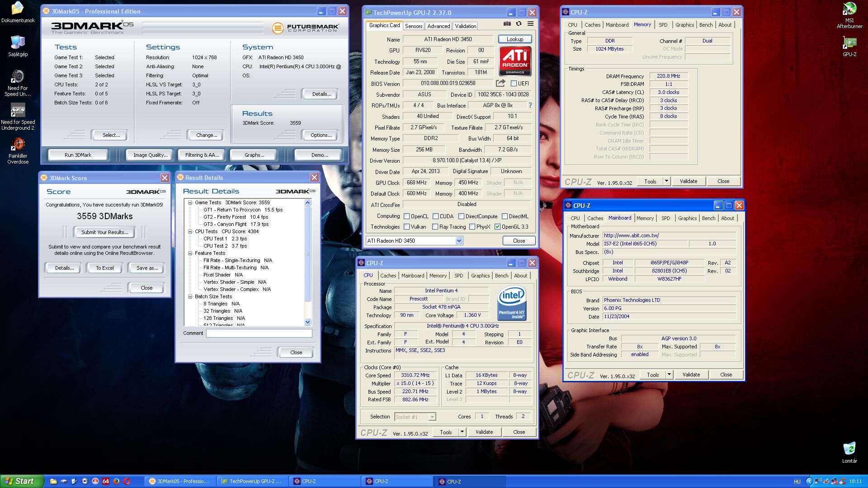Toggle the OpenCL checkbox

406,216
